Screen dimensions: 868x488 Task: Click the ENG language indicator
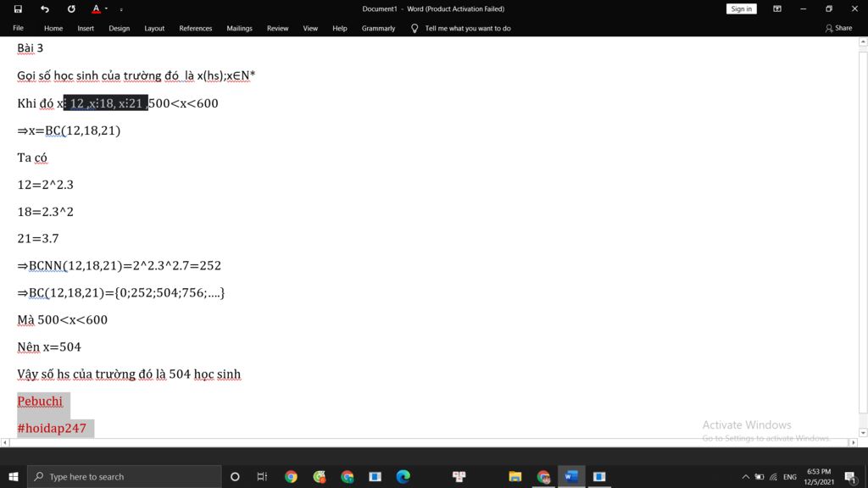pyautogui.click(x=790, y=477)
